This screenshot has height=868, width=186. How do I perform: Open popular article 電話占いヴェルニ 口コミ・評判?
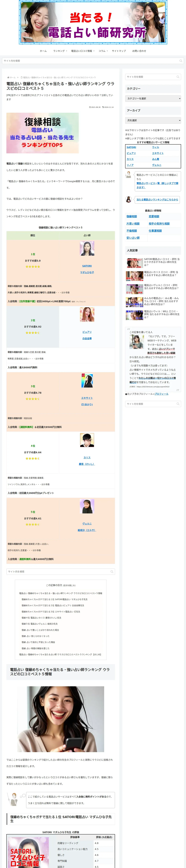tap(153, 289)
